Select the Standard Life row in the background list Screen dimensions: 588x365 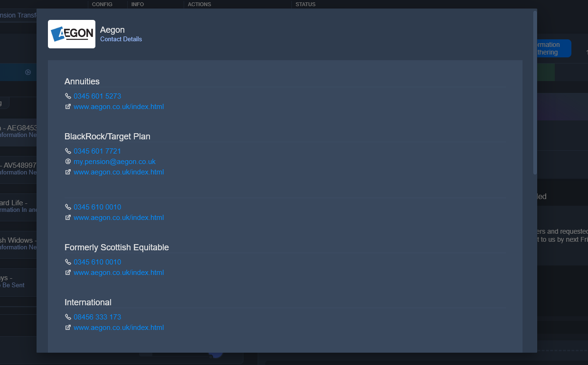[19, 206]
